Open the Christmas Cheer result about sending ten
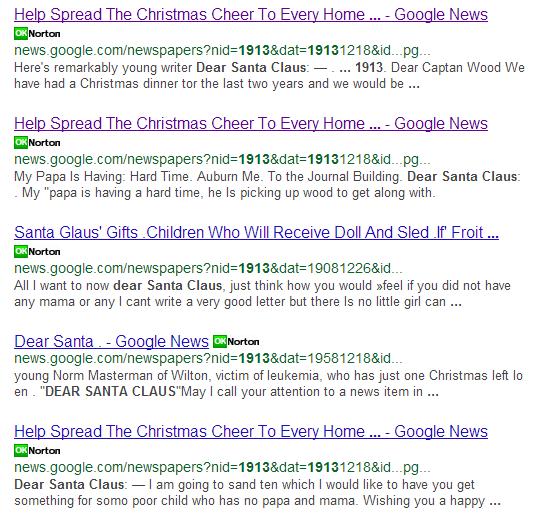Viewport: 558px width, 517px height. 251,431
